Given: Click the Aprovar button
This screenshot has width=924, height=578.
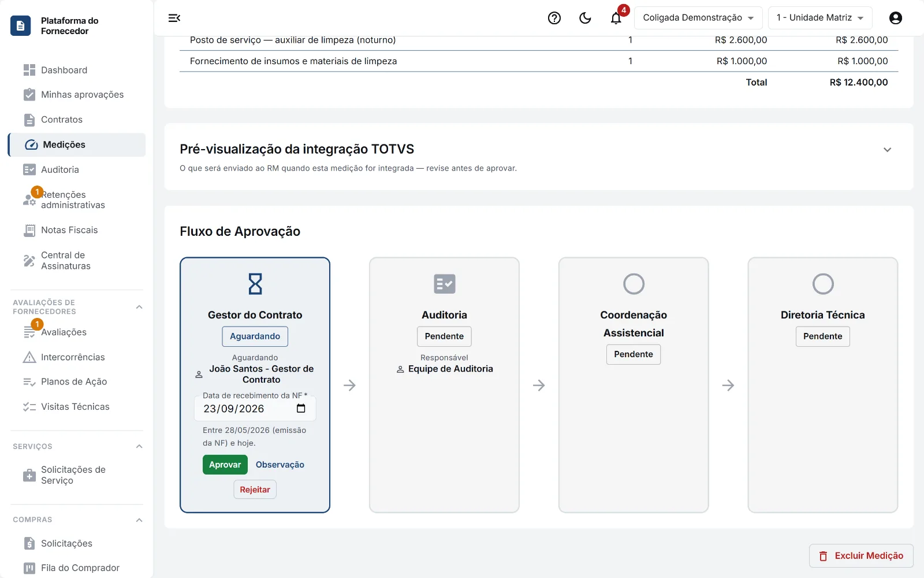Looking at the screenshot, I should click(x=225, y=465).
